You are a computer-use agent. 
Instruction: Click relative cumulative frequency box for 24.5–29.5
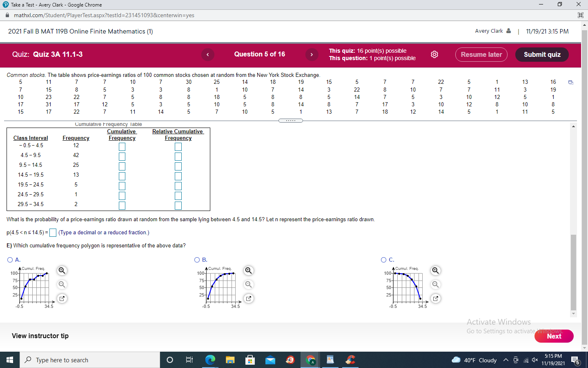pos(178,195)
